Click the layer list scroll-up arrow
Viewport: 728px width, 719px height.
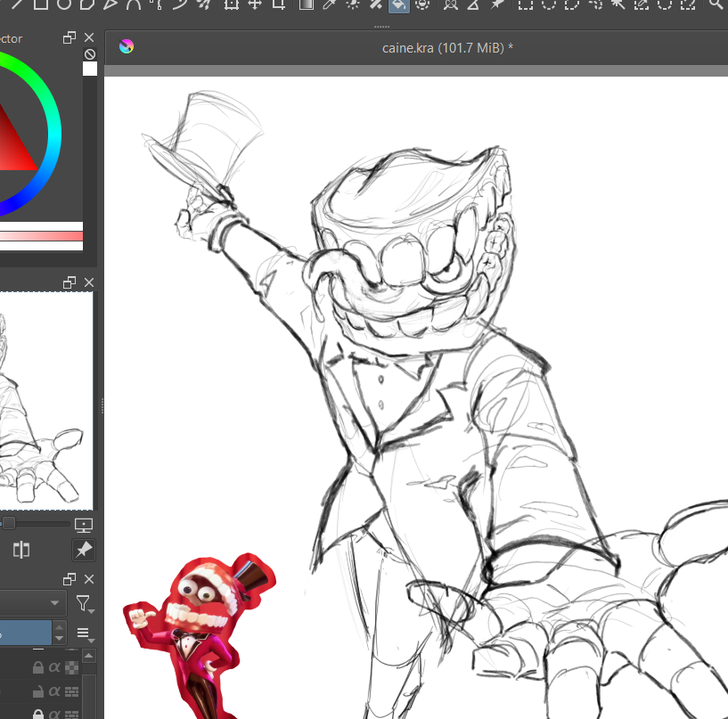[x=89, y=656]
